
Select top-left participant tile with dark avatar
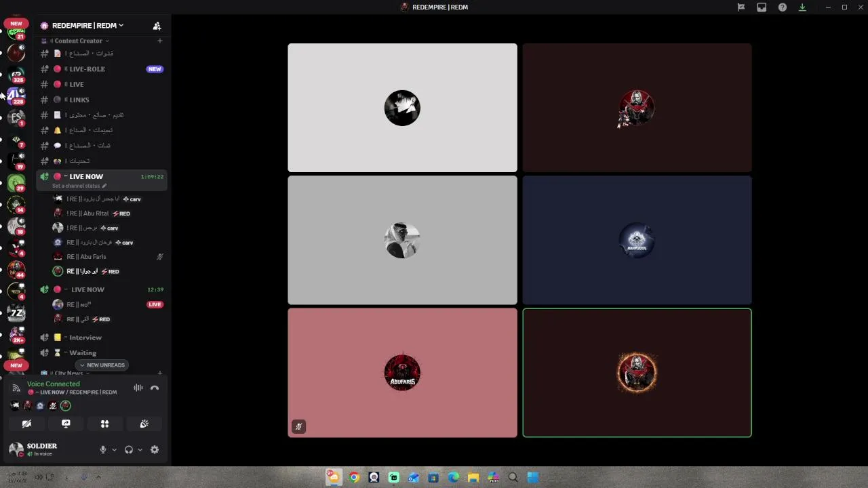click(402, 108)
